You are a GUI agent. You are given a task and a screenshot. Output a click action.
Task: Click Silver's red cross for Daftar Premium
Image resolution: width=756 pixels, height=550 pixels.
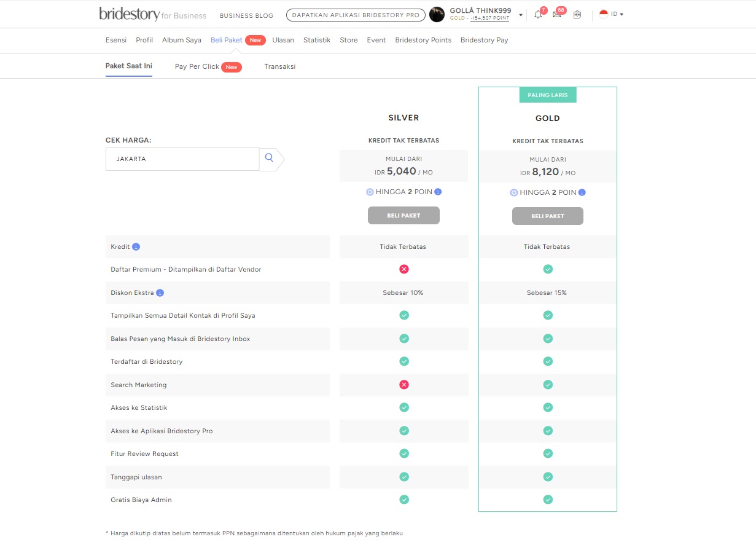pos(404,269)
